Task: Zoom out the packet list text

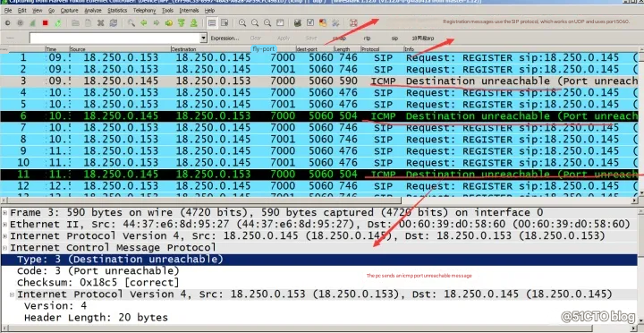Action: tap(255, 23)
